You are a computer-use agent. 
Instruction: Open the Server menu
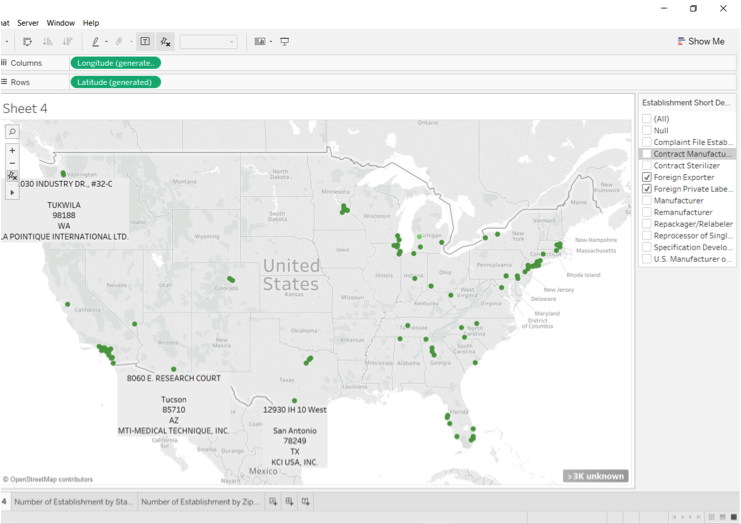point(28,23)
